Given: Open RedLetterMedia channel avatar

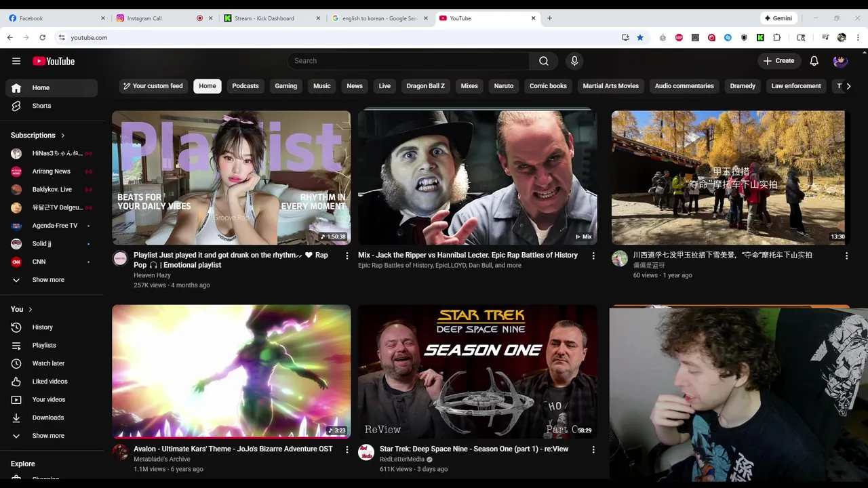Looking at the screenshot, I should pyautogui.click(x=366, y=452).
